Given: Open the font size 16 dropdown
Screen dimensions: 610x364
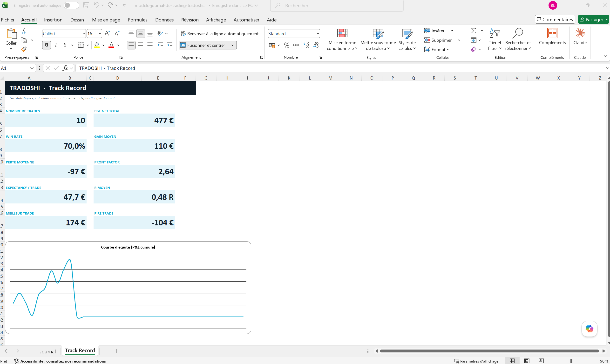Looking at the screenshot, I should click(x=100, y=34).
